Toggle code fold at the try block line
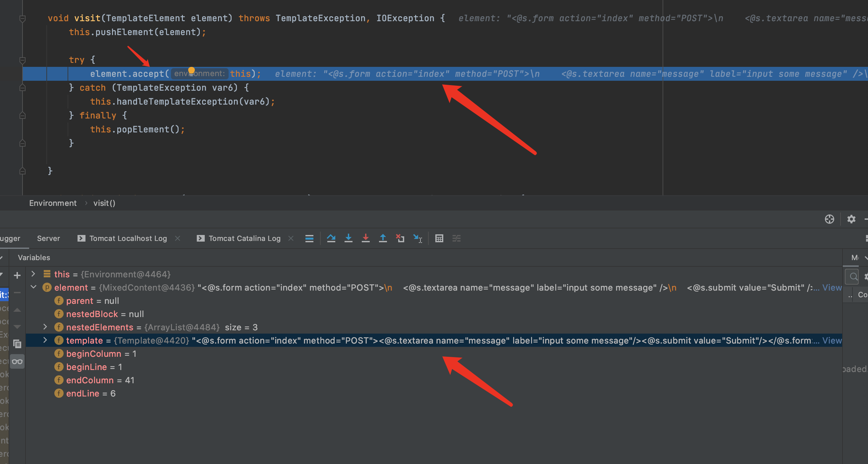This screenshot has height=464, width=868. 23,60
